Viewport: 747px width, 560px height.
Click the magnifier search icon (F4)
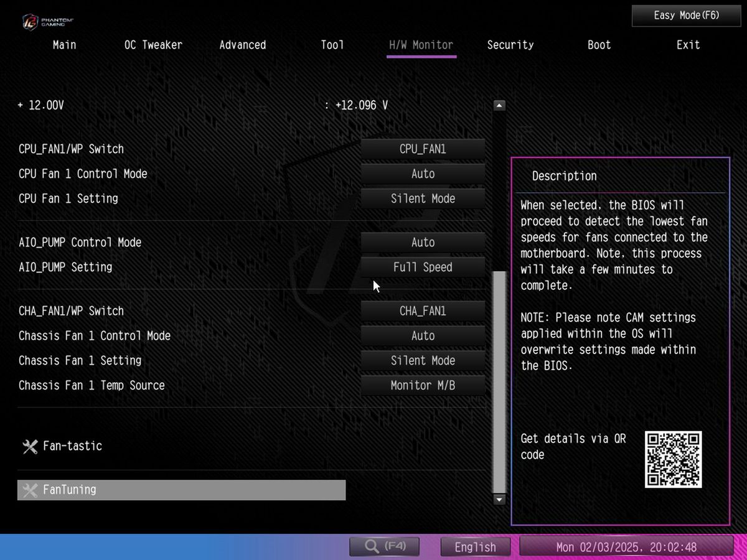384,547
